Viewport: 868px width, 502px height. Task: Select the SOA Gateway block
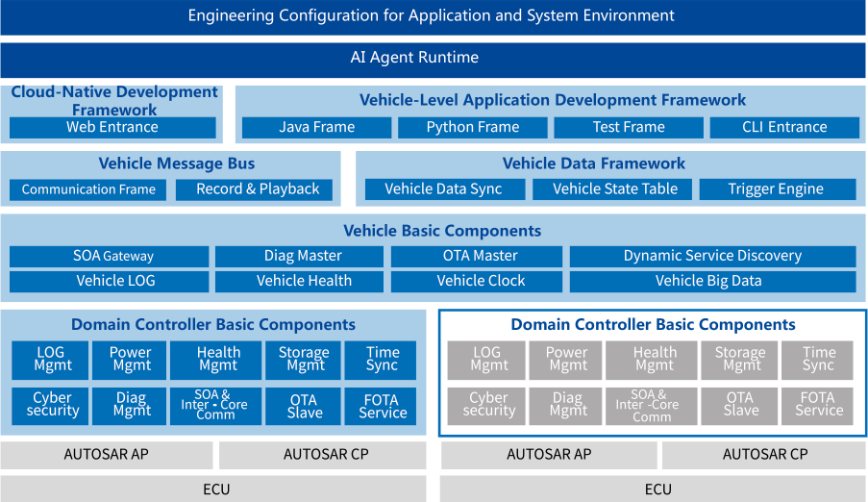point(109,257)
